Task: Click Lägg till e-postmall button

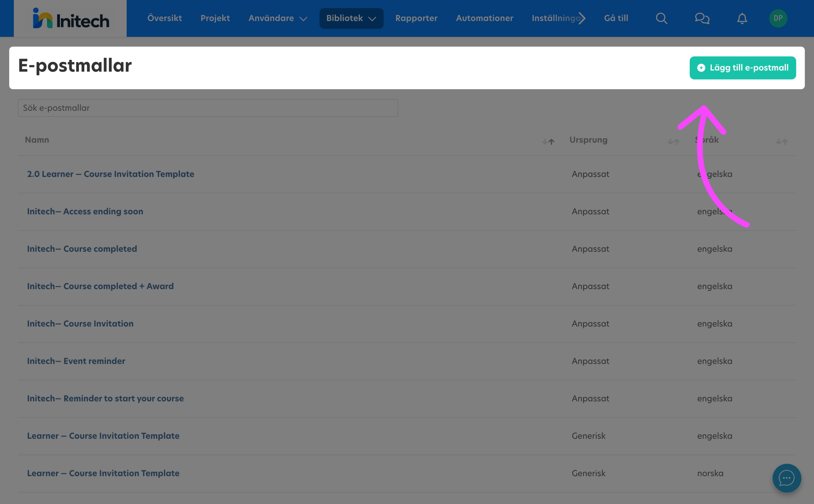Action: [743, 68]
